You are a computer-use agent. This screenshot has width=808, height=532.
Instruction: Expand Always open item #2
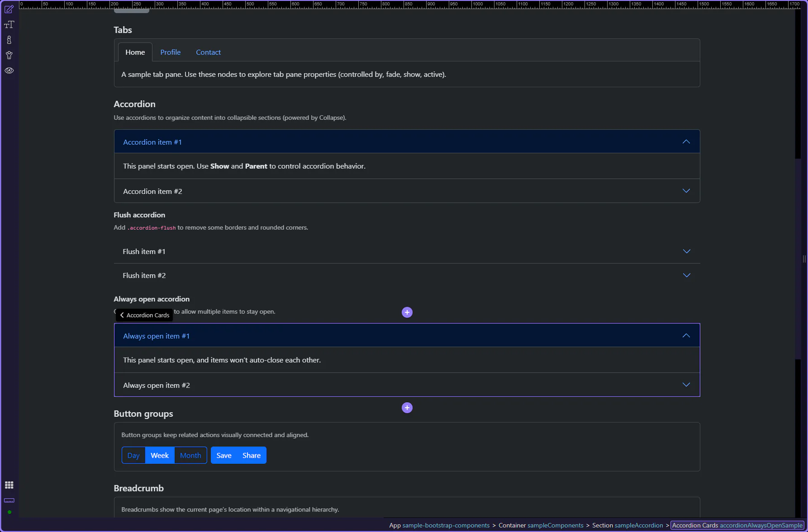click(x=686, y=385)
